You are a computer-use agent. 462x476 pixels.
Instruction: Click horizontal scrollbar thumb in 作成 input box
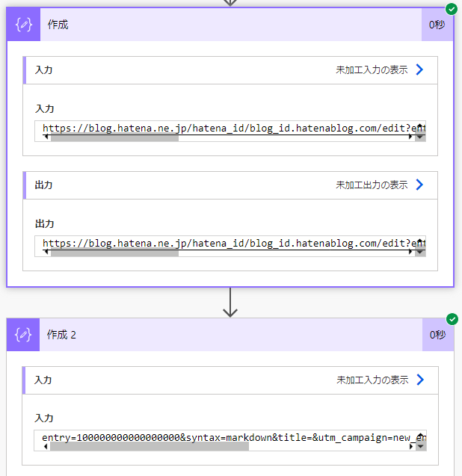pos(114,138)
